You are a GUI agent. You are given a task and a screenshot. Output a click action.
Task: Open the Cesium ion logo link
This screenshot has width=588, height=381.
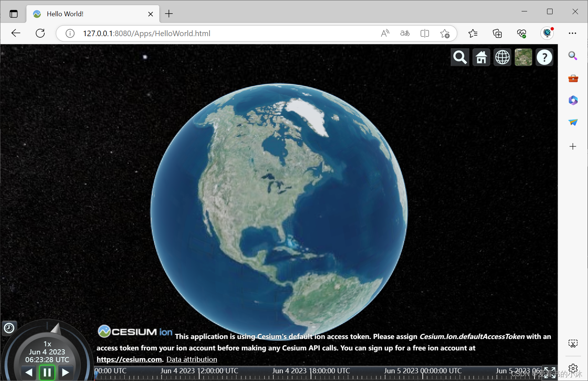click(135, 332)
